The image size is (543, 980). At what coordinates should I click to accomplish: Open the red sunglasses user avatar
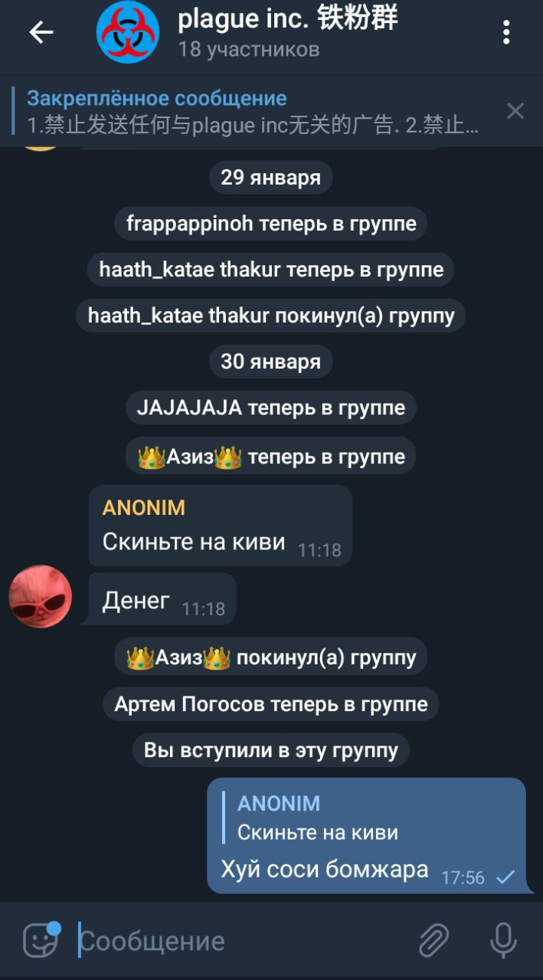coord(40,597)
